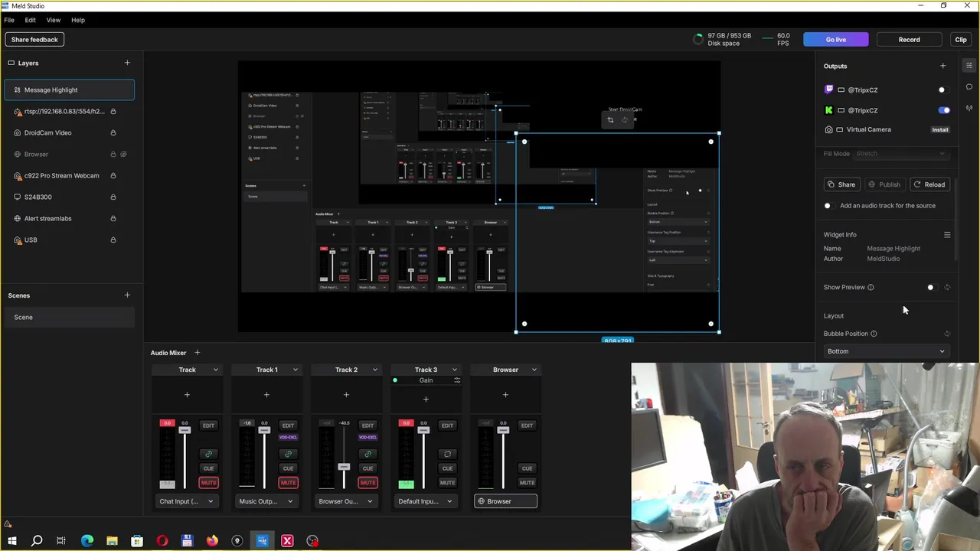Expand the Track 3 header dropdown
This screenshot has width=980, height=551.
coord(454,370)
